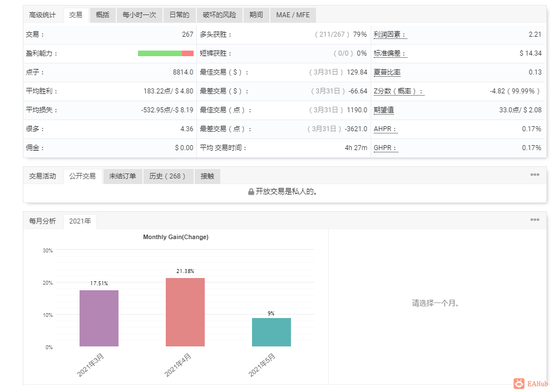Viewport: 553px width, 392px height.
Task: Click the average trade time 4h 27m
Action: pos(356,148)
